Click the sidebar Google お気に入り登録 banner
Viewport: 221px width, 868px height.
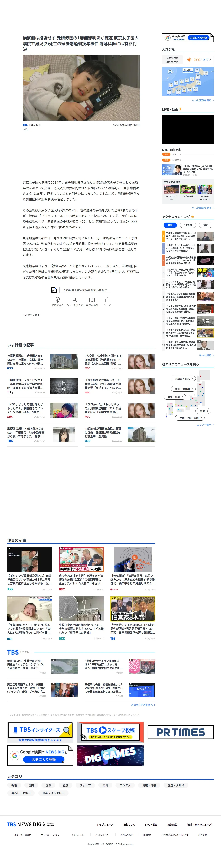(188, 37)
